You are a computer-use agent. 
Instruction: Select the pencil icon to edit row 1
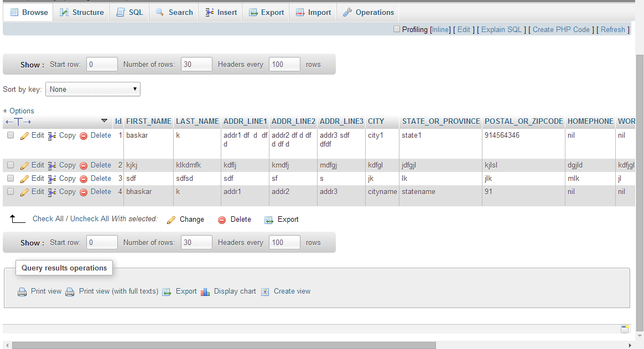(x=24, y=135)
